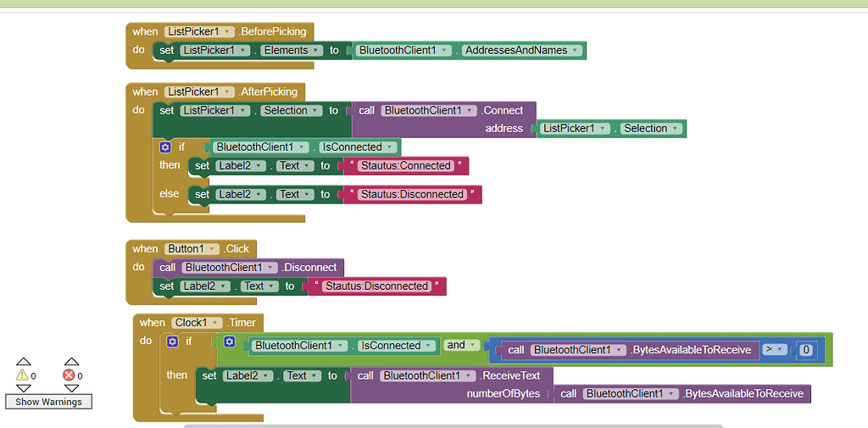Viewport: 868px width, 428px height.
Task: Edit the 'Stautus:Connected' text string
Action: click(x=405, y=165)
